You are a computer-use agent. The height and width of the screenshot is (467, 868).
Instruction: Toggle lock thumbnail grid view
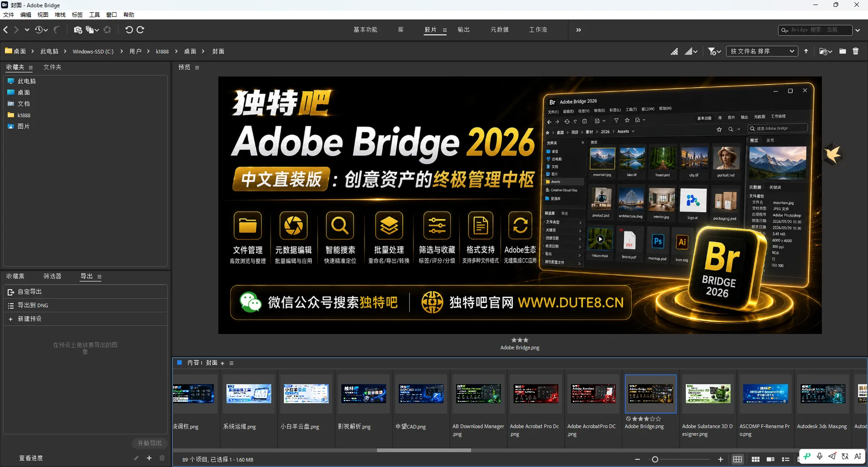tap(737, 459)
